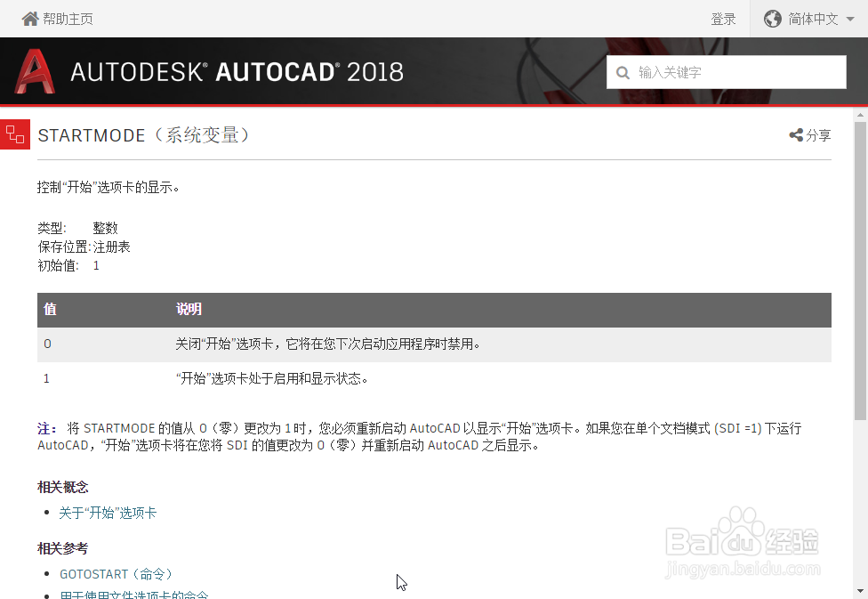Focus the 输入关键字 search input field
This screenshot has width=868, height=599.
pos(727,72)
